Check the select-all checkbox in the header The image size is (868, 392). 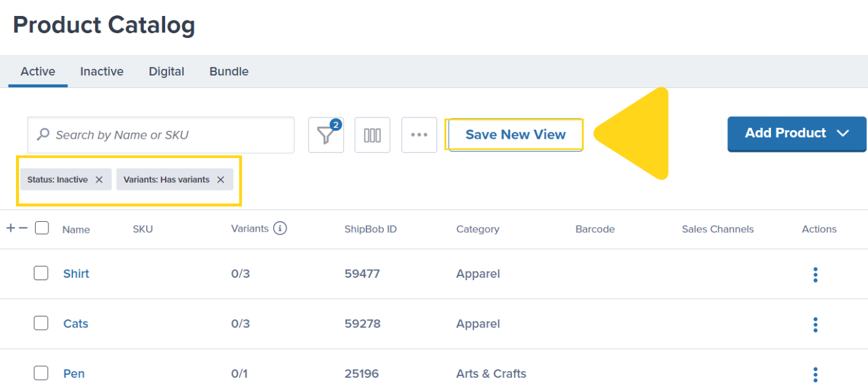(x=41, y=227)
